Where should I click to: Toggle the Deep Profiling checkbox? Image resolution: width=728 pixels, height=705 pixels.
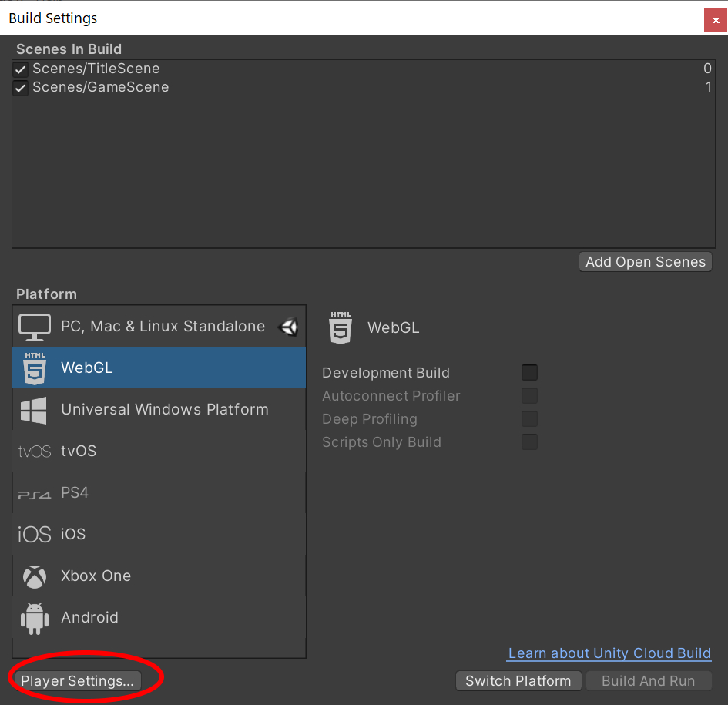coord(529,419)
